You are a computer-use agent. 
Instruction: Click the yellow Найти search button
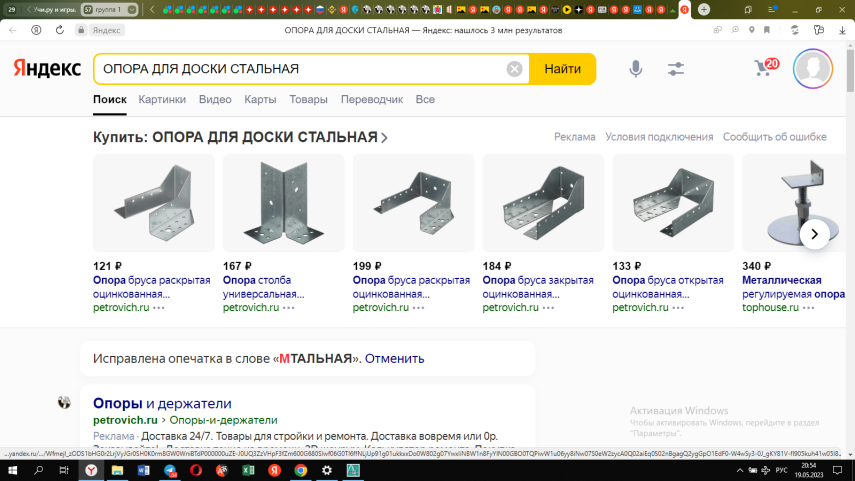[x=562, y=69]
